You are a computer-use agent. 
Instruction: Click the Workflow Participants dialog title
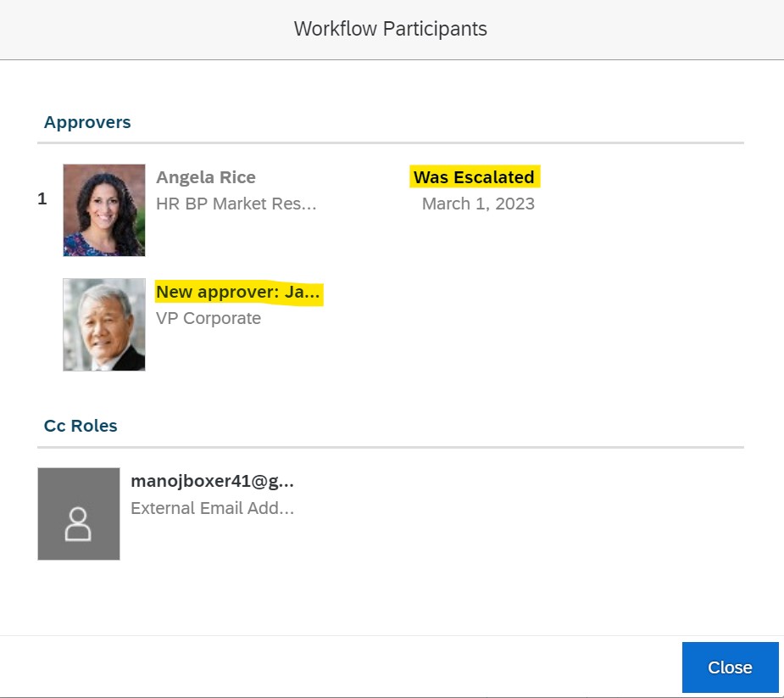(x=391, y=29)
